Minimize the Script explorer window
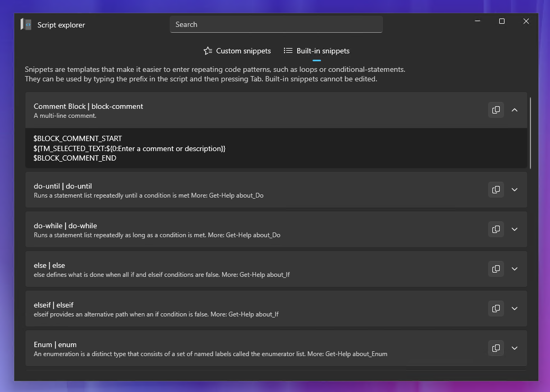550x392 pixels. [478, 21]
